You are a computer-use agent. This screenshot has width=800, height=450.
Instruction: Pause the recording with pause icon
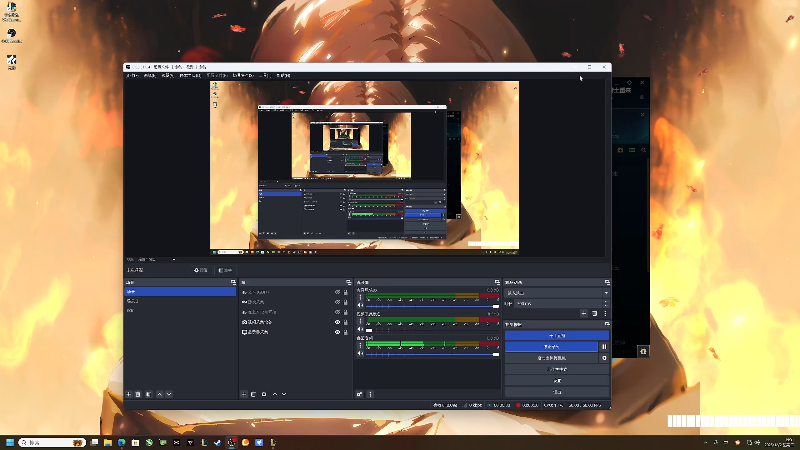tap(604, 347)
